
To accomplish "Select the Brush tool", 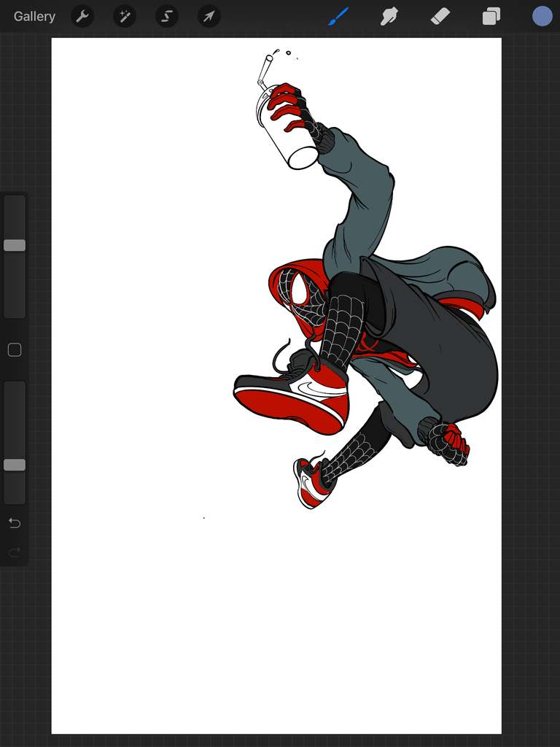I will click(338, 16).
